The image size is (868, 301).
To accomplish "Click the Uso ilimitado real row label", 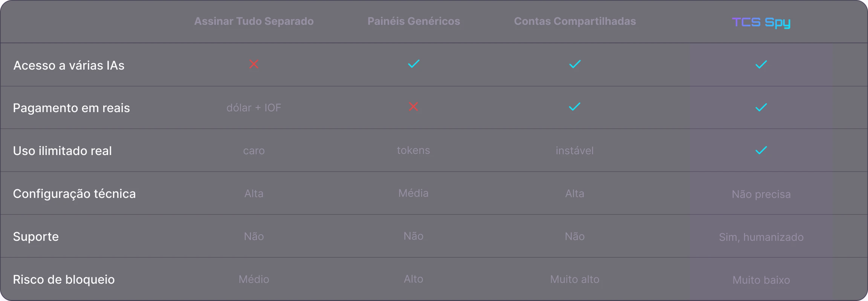I will click(x=62, y=151).
